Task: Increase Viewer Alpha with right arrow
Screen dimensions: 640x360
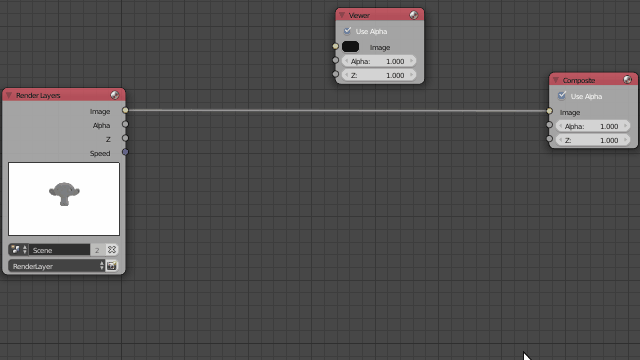Action: coord(411,61)
